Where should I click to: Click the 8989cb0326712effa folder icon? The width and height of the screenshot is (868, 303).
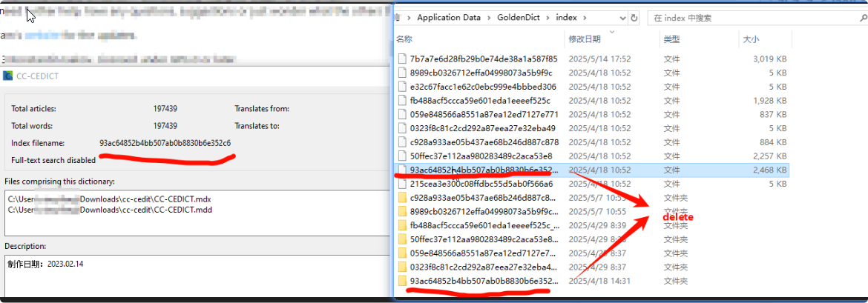point(402,211)
